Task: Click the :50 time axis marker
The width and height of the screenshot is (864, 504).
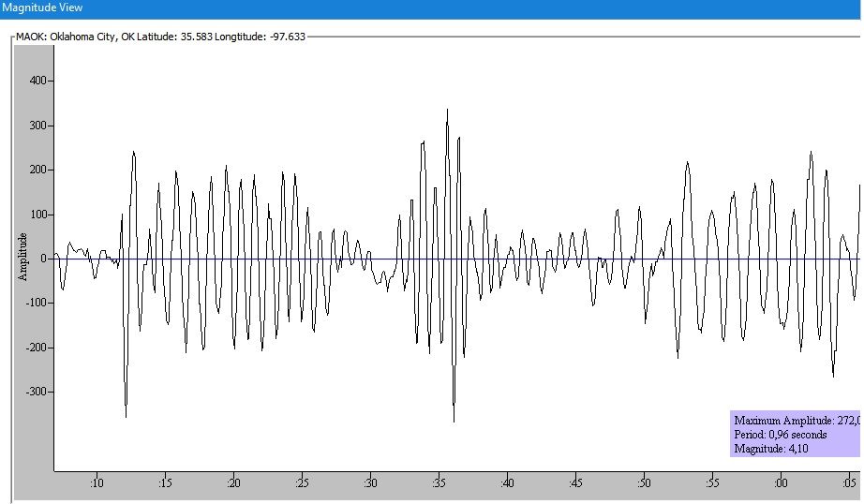Action: click(644, 483)
